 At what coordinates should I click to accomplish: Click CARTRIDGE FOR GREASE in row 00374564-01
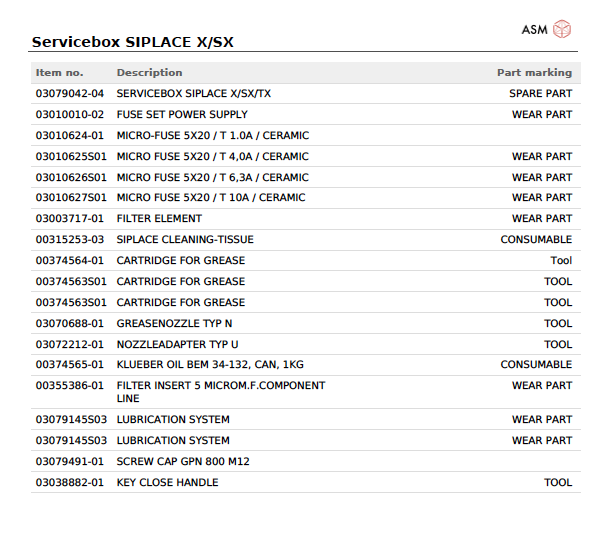click(181, 261)
